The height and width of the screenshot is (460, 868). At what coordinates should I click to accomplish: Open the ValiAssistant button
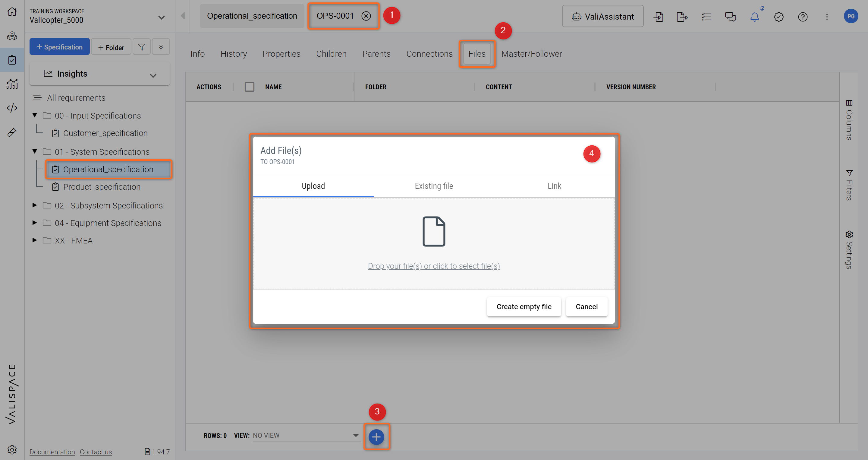point(602,16)
